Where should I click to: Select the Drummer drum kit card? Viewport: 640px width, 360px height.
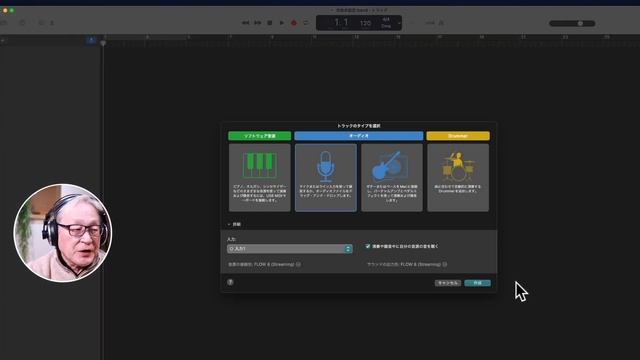point(458,178)
